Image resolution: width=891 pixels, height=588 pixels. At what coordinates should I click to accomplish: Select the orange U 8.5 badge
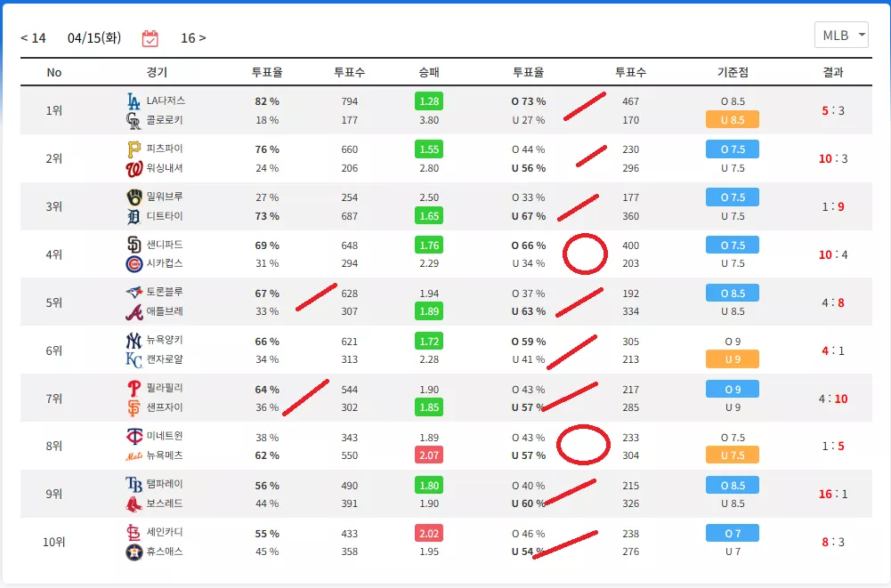coord(733,120)
